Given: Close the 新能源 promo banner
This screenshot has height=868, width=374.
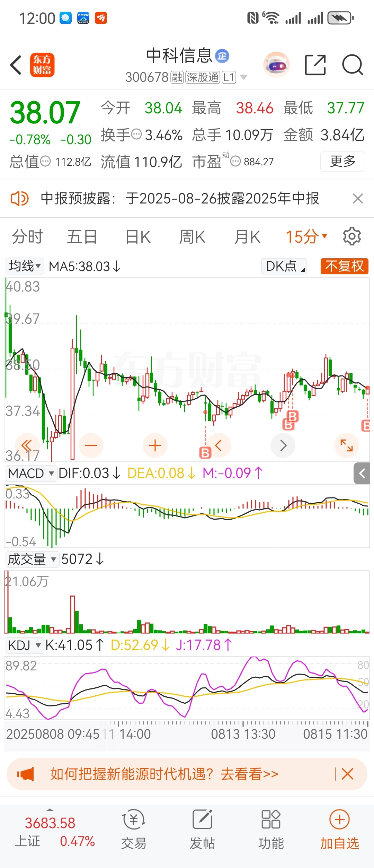Looking at the screenshot, I should [x=347, y=774].
